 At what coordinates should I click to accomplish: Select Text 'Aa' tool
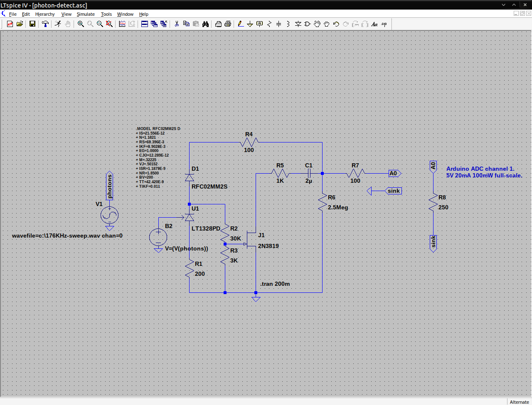point(374,24)
